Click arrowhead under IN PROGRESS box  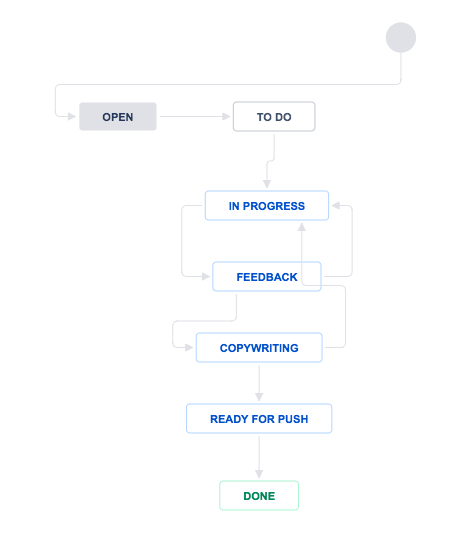(x=302, y=227)
